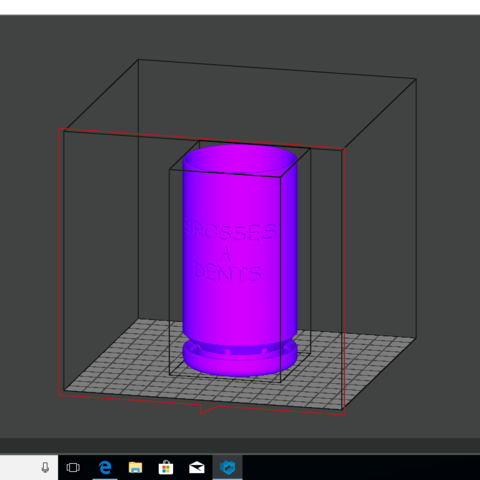
Task: Click the active blue 3D-printing app taskbar icon
Action: [227, 467]
